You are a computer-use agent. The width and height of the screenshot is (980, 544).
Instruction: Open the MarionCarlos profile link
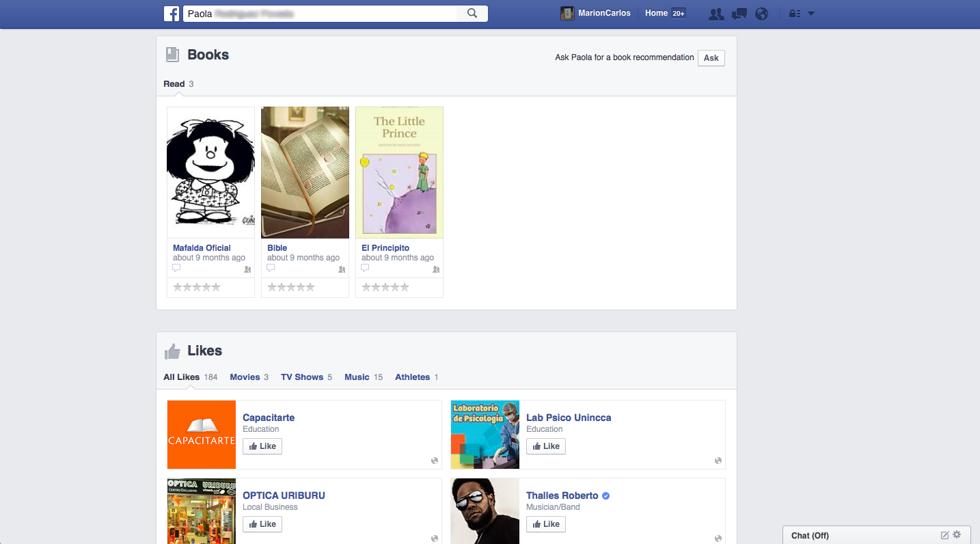(604, 13)
